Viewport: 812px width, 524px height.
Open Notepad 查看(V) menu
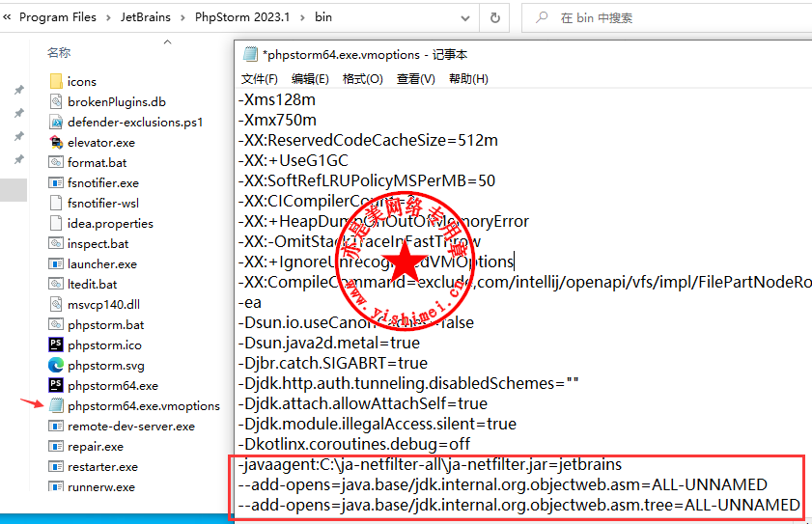click(x=416, y=79)
